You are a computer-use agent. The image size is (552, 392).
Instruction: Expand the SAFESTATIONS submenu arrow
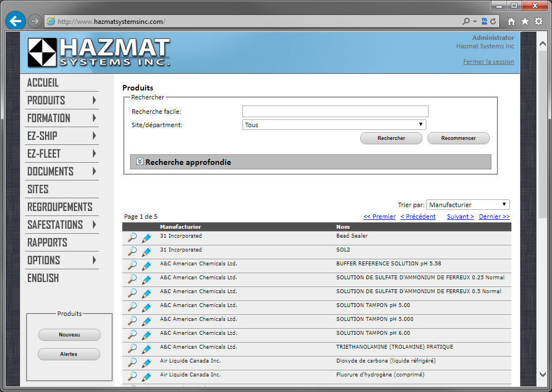[94, 224]
